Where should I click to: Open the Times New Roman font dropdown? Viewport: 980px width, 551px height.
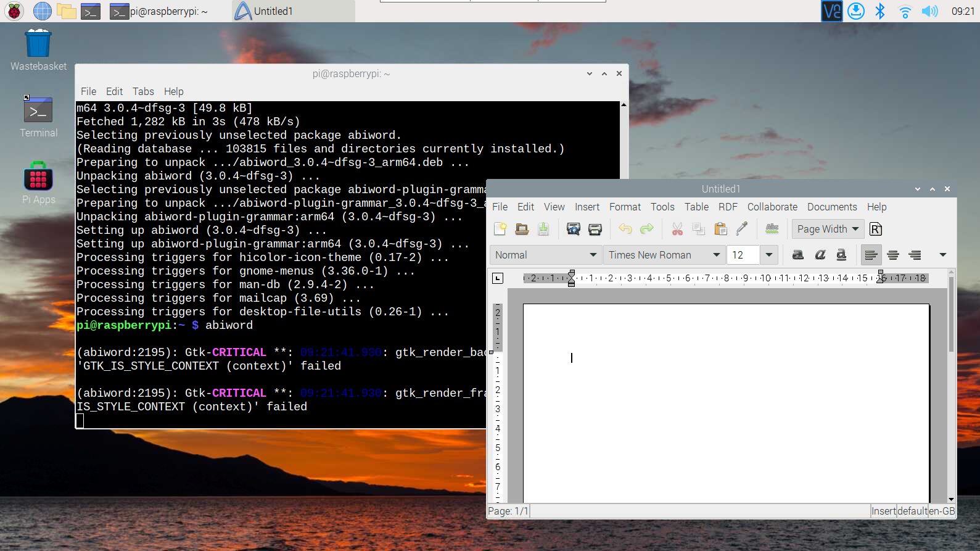tap(664, 255)
